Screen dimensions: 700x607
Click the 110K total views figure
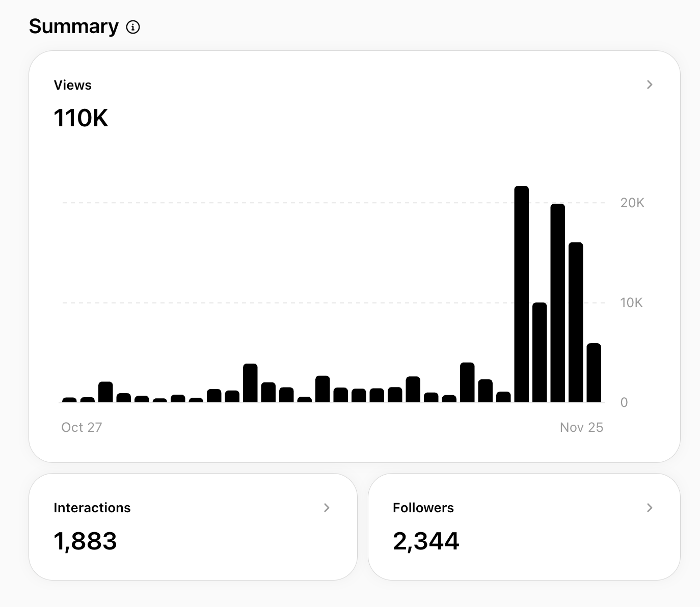coord(81,118)
